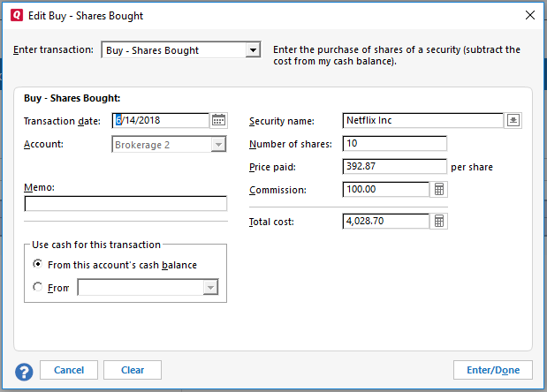Open the Security name list button
This screenshot has height=392, width=547.
(513, 121)
